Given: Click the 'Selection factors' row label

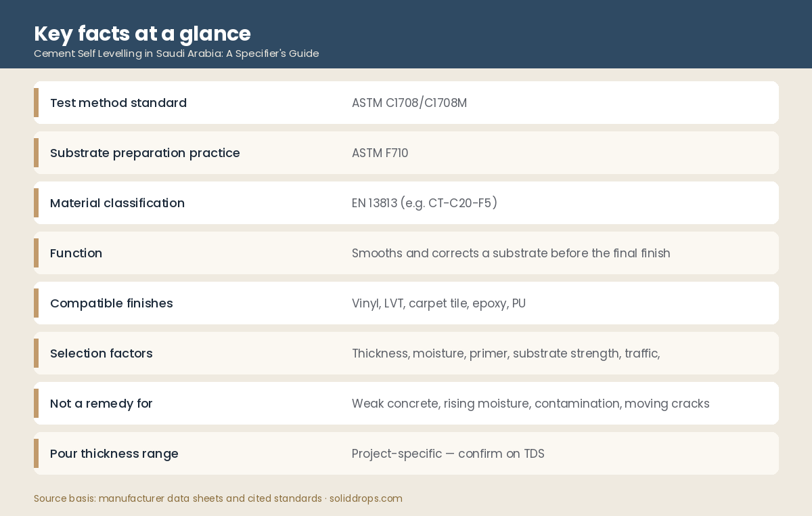Looking at the screenshot, I should tap(101, 353).
